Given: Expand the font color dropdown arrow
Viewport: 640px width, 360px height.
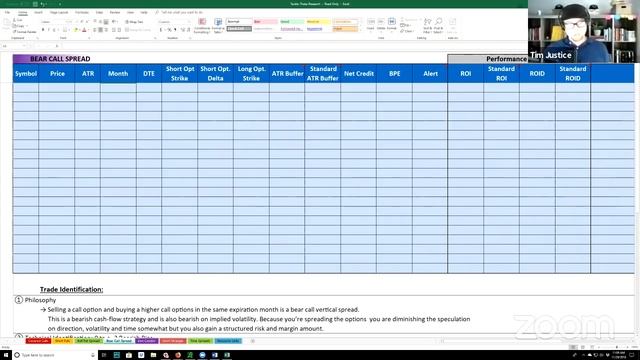Looking at the screenshot, I should (88, 30).
